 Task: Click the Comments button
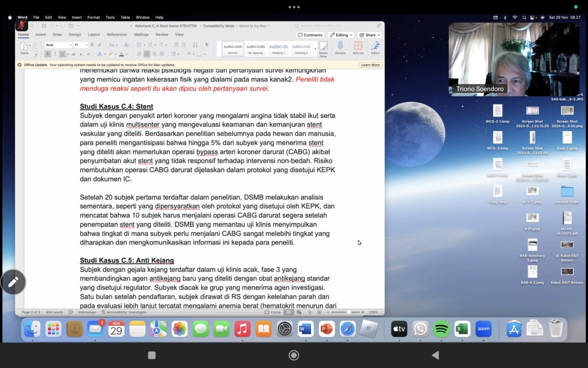(x=310, y=35)
